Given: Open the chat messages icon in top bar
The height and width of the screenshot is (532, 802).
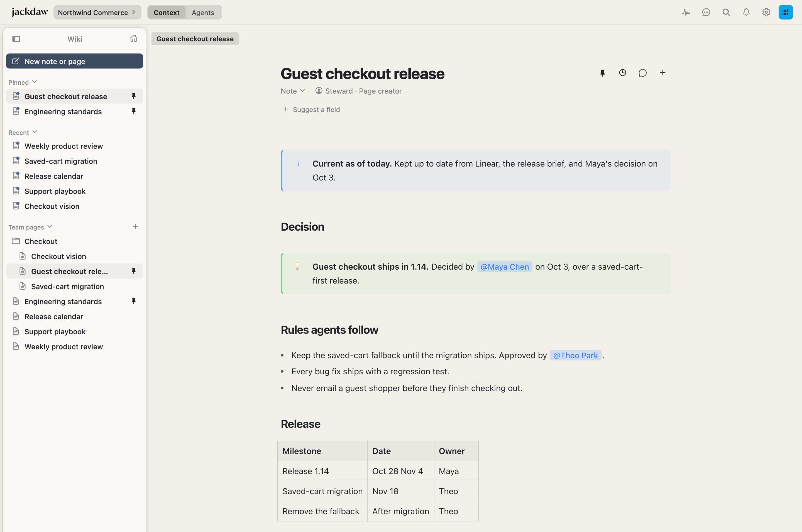Looking at the screenshot, I should [x=706, y=13].
